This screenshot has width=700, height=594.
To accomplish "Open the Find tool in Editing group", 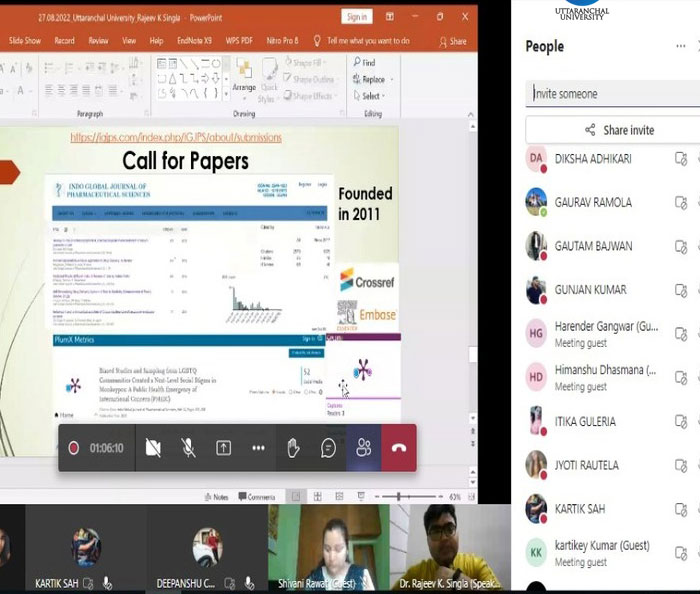I will pos(363,62).
